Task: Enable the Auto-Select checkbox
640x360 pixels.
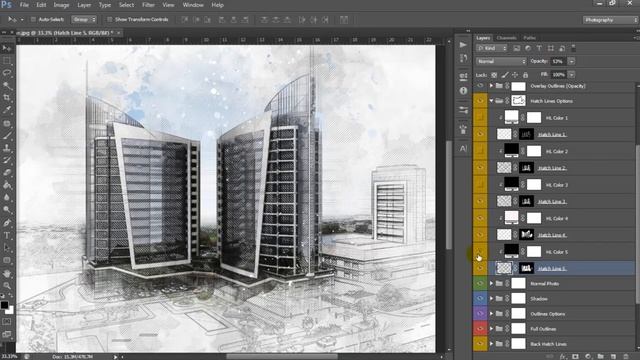Action: [x=33, y=19]
